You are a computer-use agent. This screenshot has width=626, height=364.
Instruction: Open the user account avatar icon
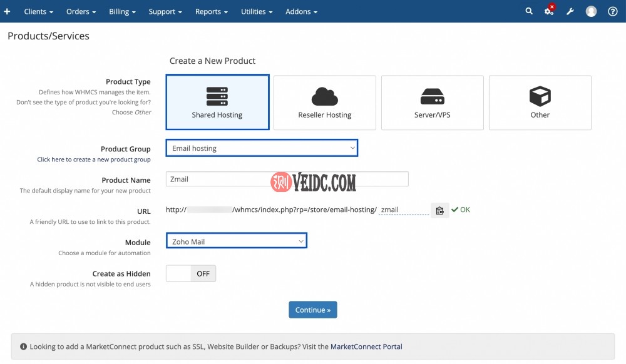[x=591, y=11]
